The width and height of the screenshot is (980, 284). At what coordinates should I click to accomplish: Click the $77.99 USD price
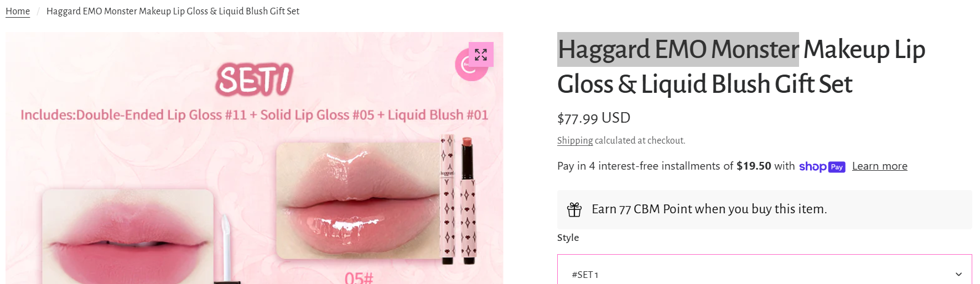(594, 118)
